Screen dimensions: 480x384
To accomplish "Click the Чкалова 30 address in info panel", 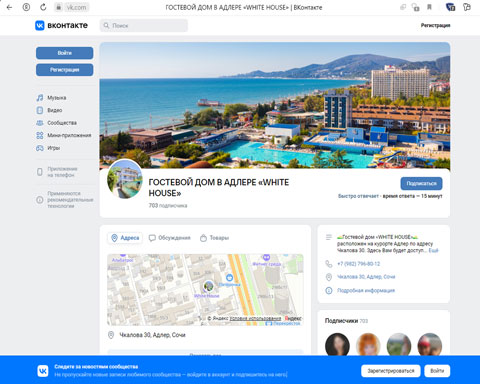I will [x=366, y=277].
